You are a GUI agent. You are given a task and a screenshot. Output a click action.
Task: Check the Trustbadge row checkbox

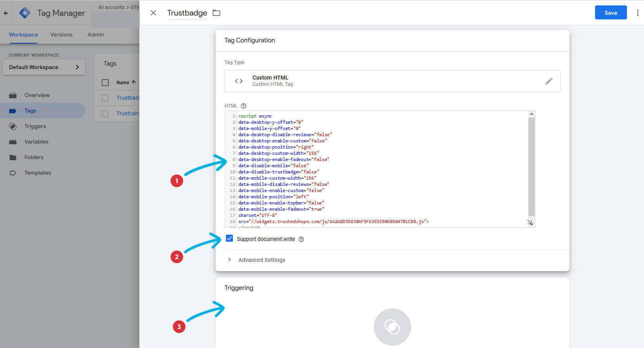pos(105,98)
